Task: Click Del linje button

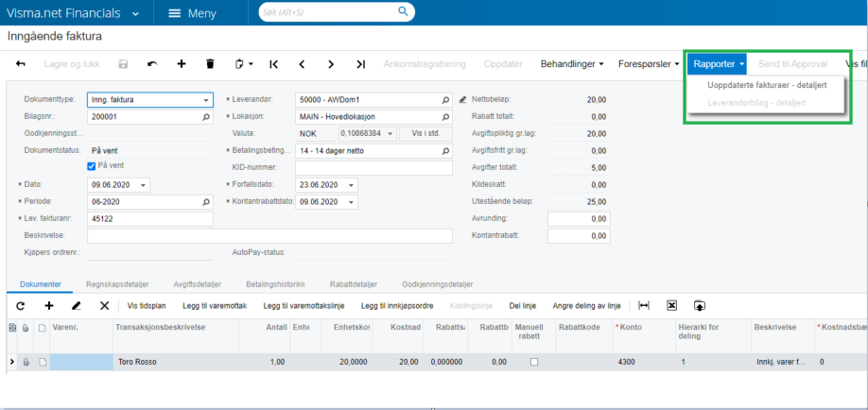Action: click(523, 305)
